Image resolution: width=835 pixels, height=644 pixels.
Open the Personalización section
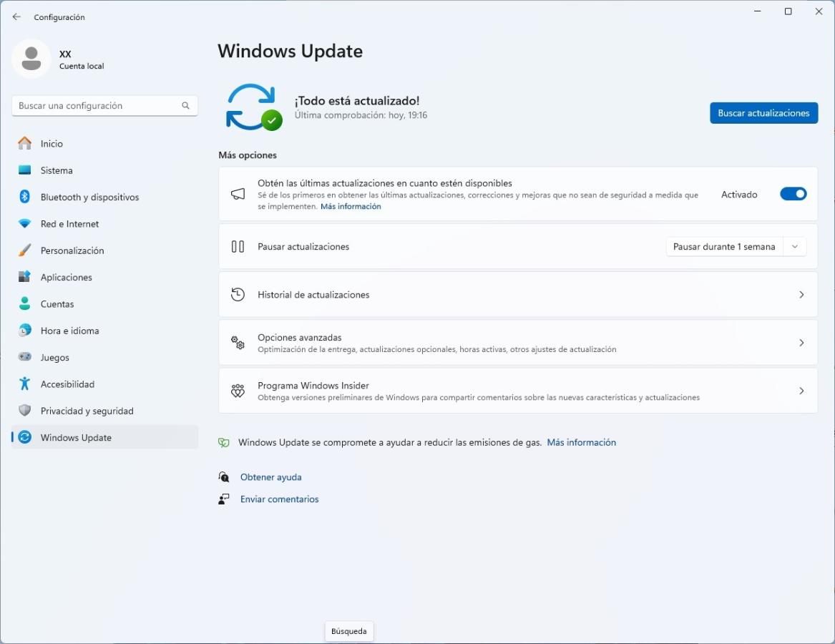tap(104, 250)
